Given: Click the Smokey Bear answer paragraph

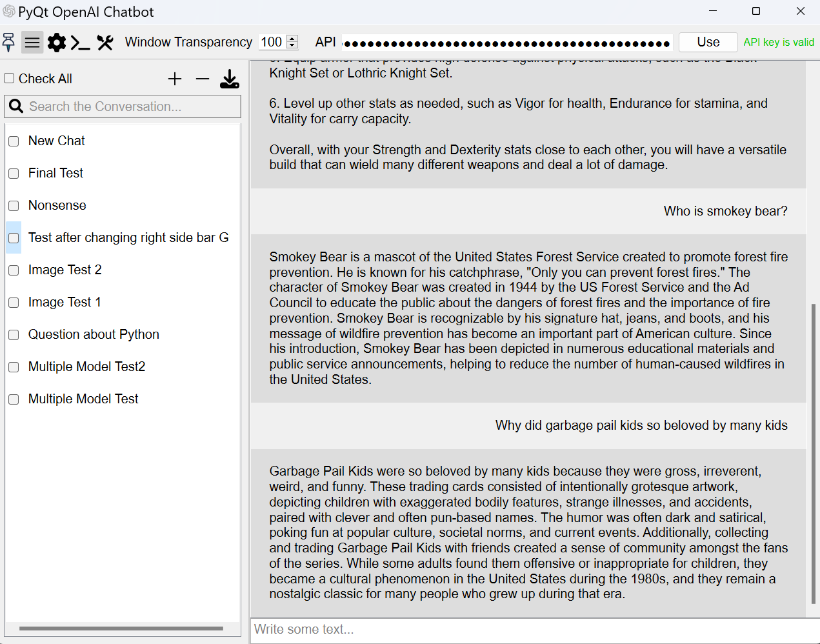Looking at the screenshot, I should click(528, 318).
